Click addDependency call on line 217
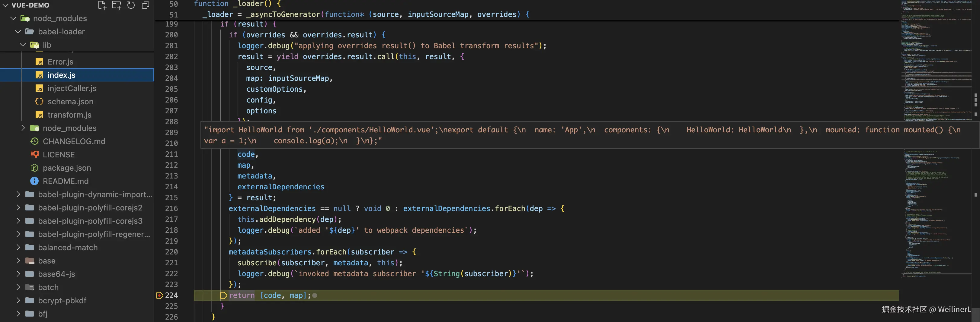 click(288, 219)
